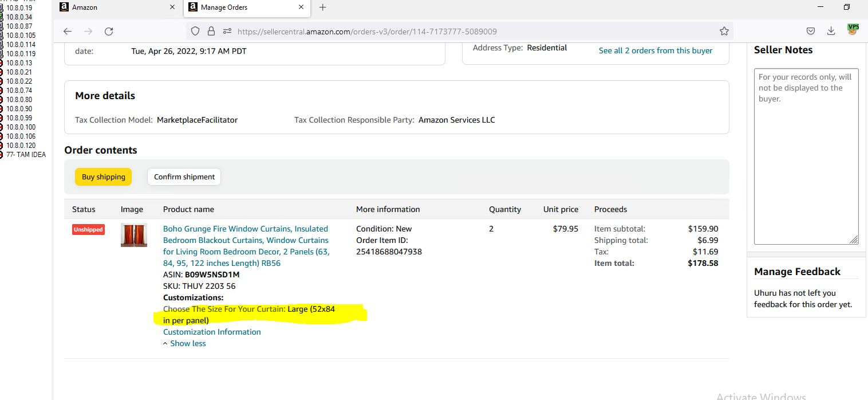Click the Amazon Services LLC text
Screen dimensions: 868x400
[457, 120]
